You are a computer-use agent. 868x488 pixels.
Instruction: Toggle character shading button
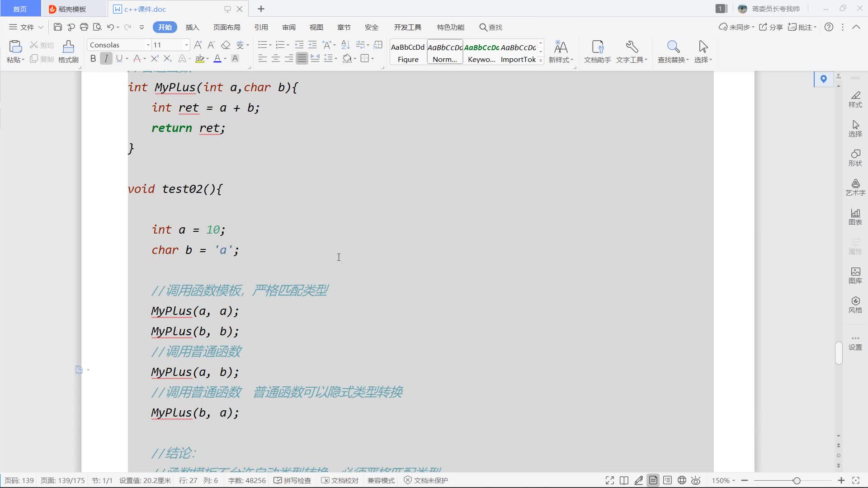point(235,58)
